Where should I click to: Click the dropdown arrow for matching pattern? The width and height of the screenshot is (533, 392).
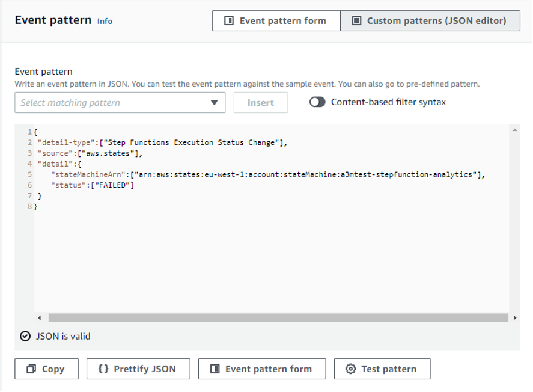215,103
